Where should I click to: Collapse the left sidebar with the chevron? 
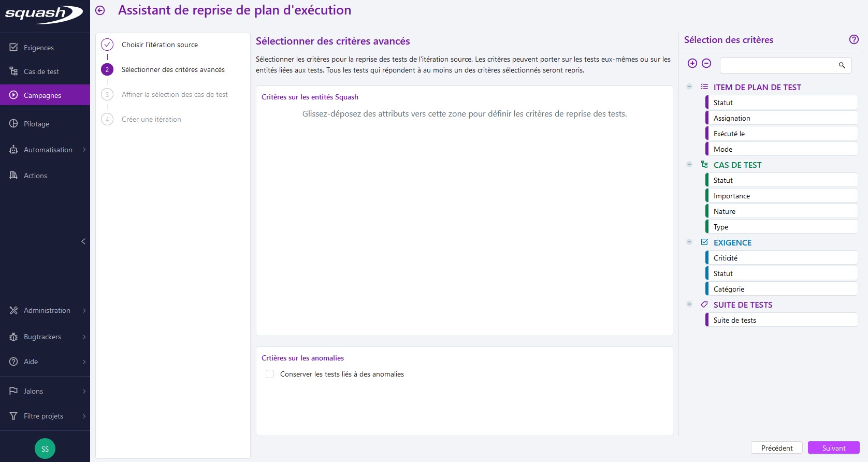83,241
